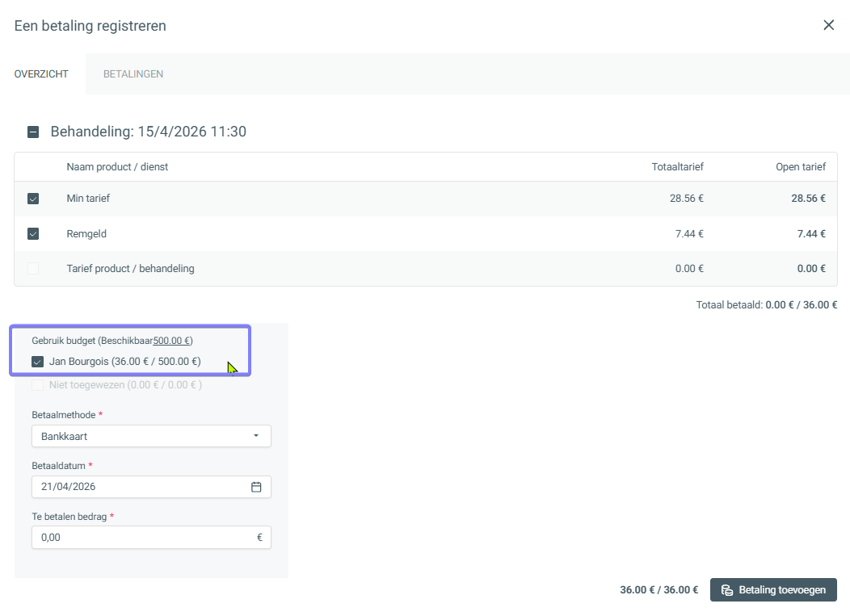Switch to the Betalingen tab
Image resolution: width=850 pixels, height=616 pixels.
coord(133,74)
